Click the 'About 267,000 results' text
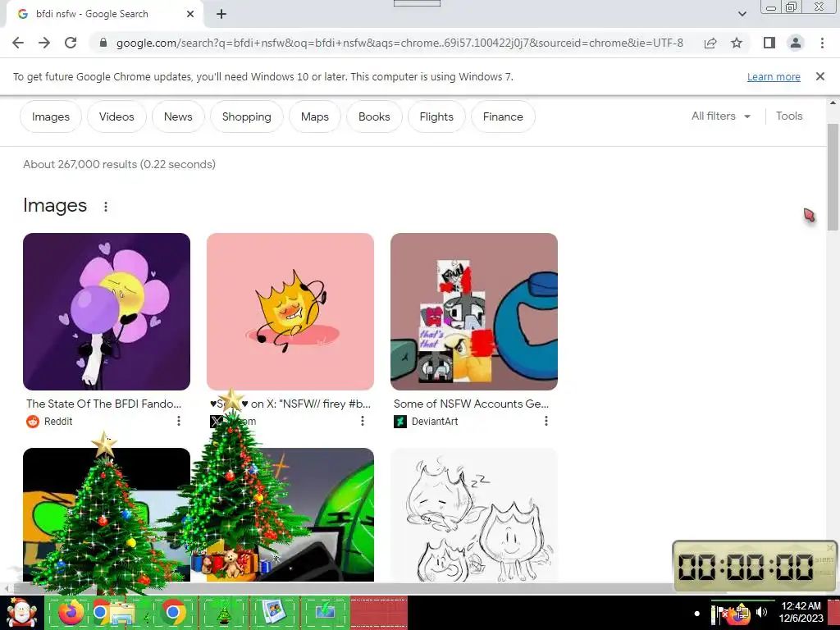The width and height of the screenshot is (840, 630). tap(120, 164)
